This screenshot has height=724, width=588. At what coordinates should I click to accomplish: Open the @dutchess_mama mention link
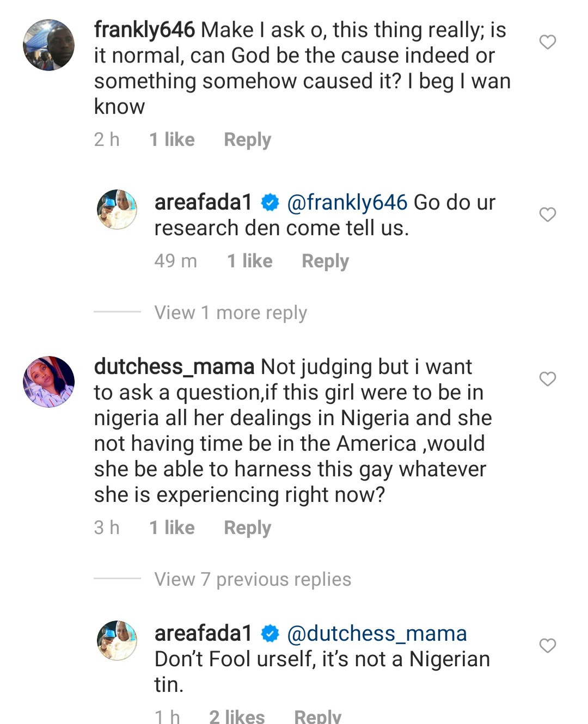(377, 634)
